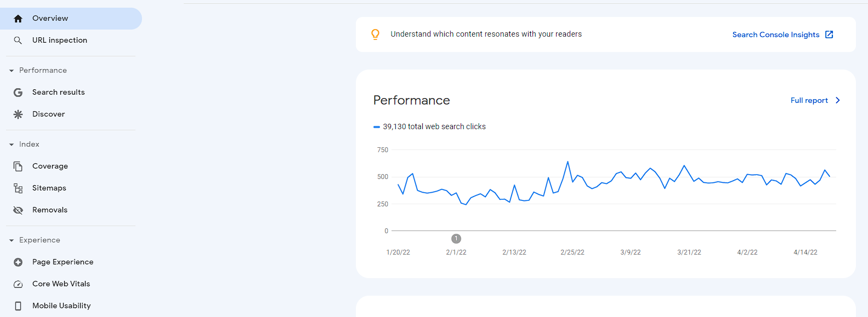This screenshot has width=868, height=317.
Task: Click the Full report chevron arrow
Action: point(838,100)
